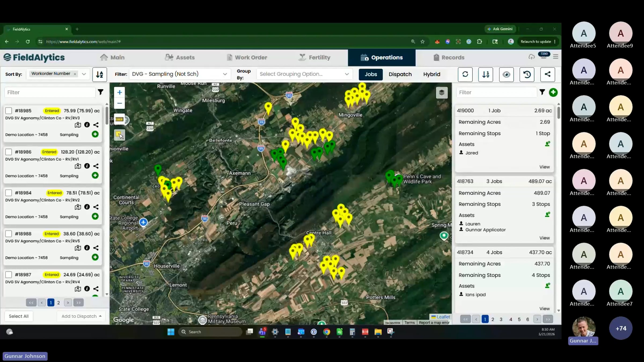Click the assign asset icon for job 419000
This screenshot has height=362, width=644.
pyautogui.click(x=547, y=144)
